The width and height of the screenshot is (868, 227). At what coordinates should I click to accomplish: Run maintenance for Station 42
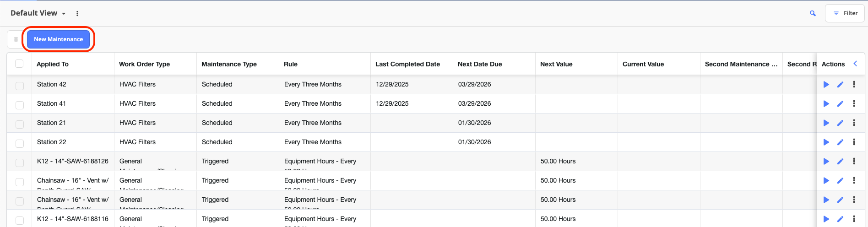(x=826, y=84)
